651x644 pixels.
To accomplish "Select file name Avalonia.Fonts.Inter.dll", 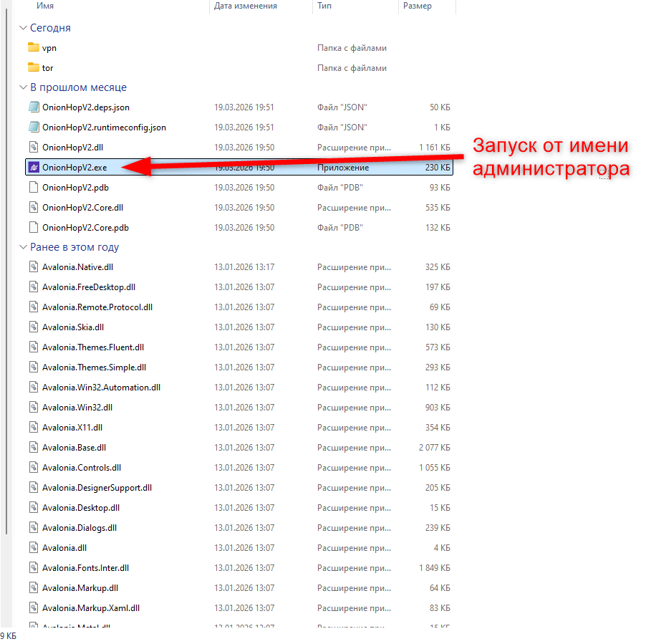I will point(85,567).
